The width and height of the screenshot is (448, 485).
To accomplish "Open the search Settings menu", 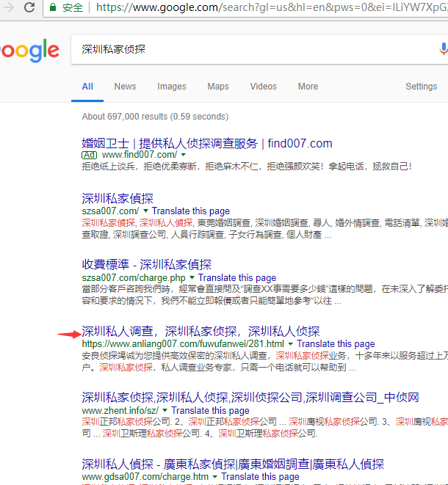I will click(421, 87).
